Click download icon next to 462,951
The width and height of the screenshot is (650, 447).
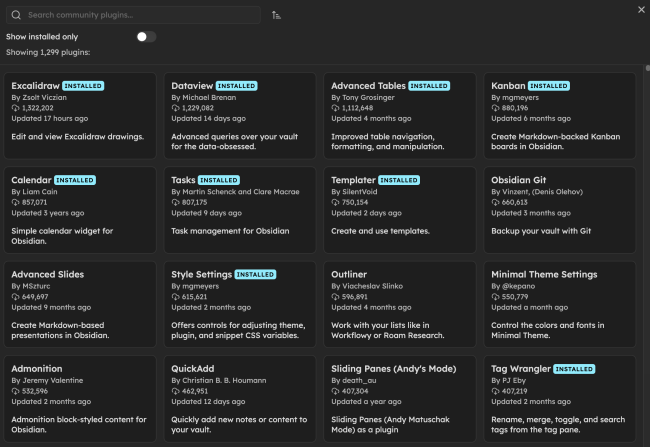[x=175, y=391]
